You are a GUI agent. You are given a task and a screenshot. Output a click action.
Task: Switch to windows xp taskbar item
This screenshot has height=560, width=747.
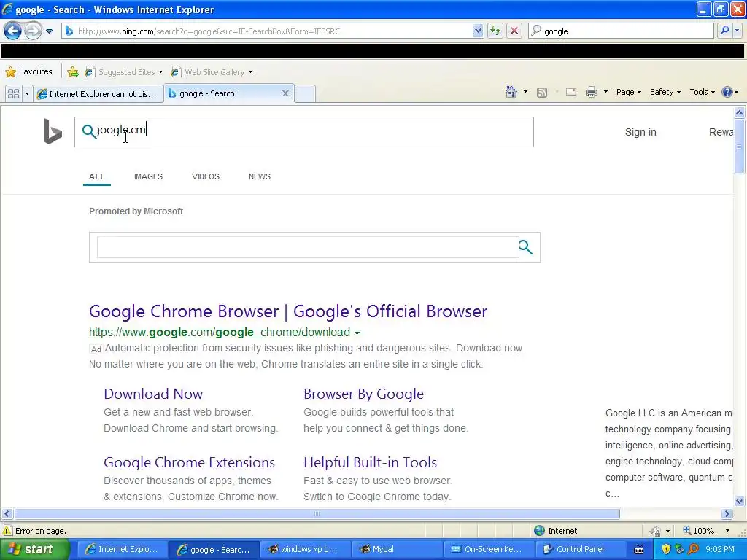[x=306, y=550]
